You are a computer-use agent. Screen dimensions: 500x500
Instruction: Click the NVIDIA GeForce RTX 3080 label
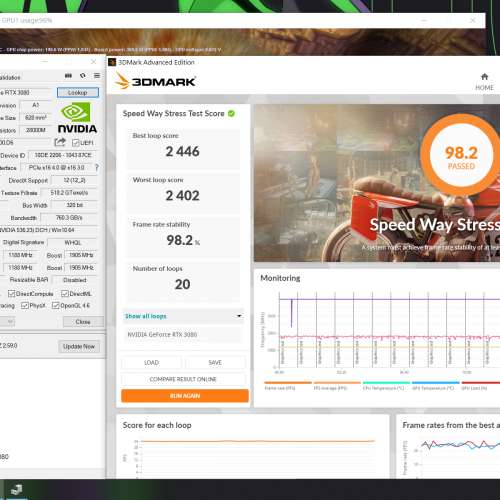[x=162, y=334]
